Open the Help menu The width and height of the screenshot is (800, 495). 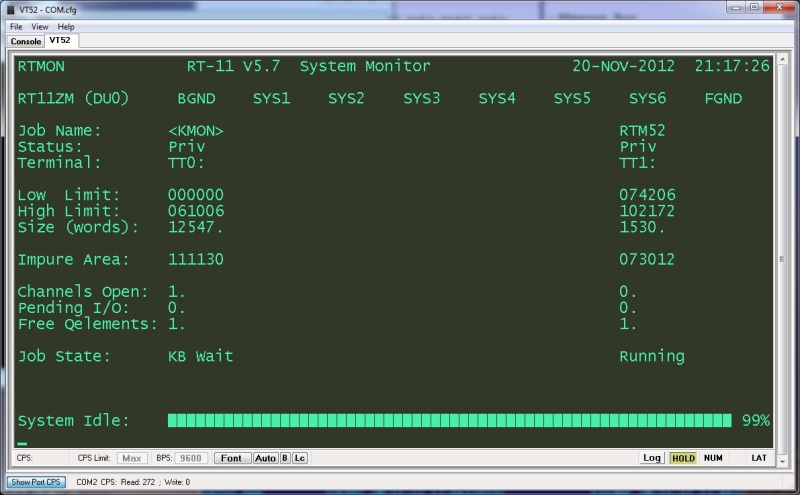point(66,26)
